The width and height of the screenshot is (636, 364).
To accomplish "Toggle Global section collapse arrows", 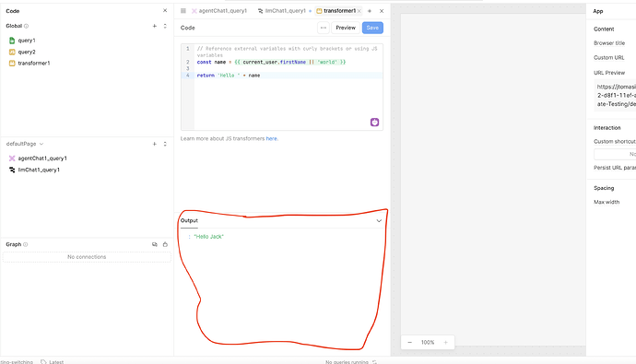I will (x=165, y=26).
